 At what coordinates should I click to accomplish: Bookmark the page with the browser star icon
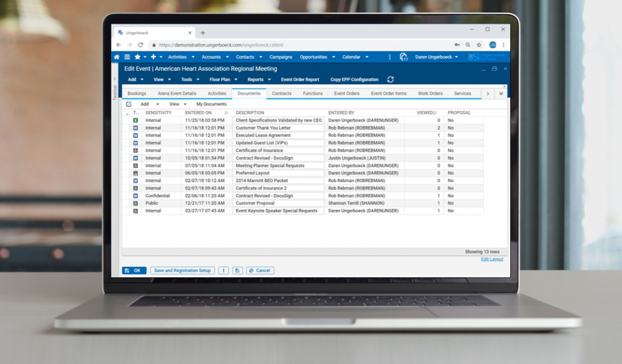click(479, 45)
